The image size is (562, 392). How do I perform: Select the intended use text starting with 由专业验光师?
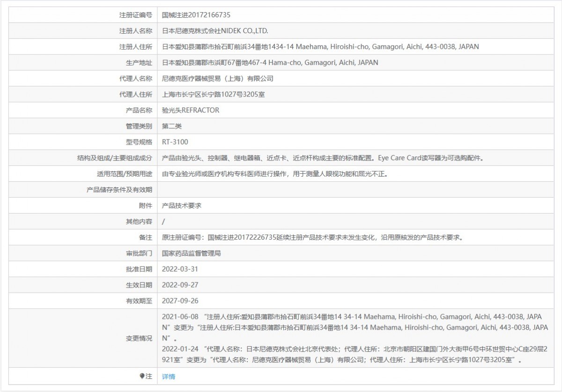[x=275, y=174]
